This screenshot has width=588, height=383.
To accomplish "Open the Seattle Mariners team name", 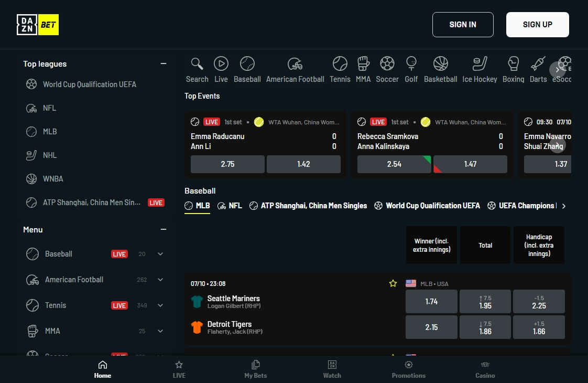I will click(x=234, y=299).
